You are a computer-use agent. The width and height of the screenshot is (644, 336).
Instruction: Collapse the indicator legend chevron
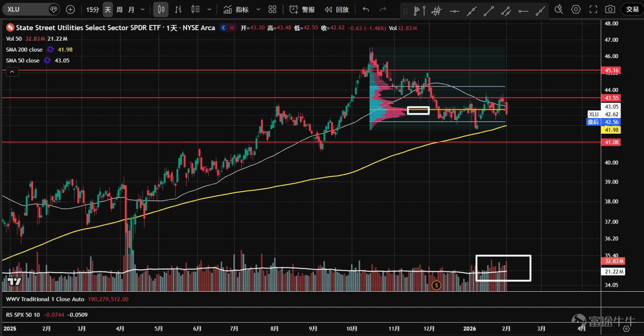pyautogui.click(x=12, y=72)
